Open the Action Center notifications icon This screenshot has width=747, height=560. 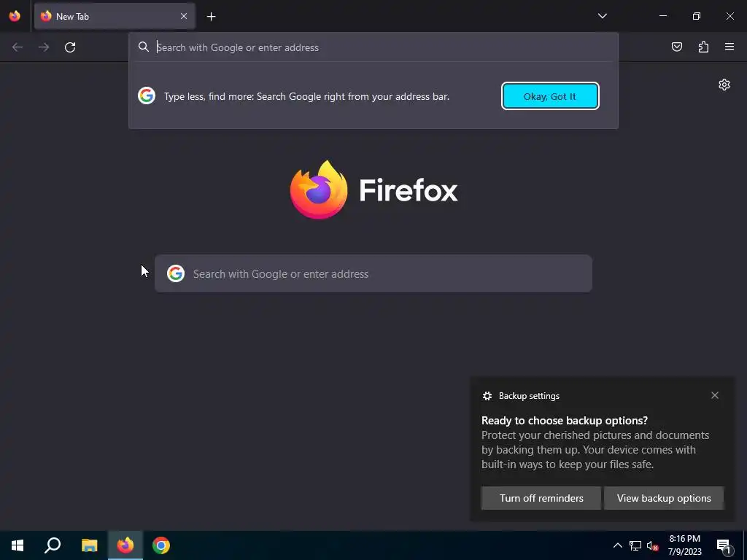(x=724, y=545)
